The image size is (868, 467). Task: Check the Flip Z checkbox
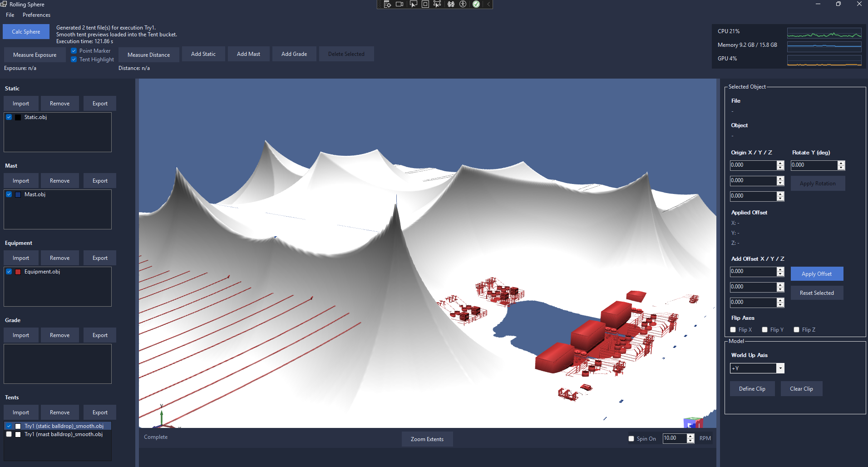point(797,330)
